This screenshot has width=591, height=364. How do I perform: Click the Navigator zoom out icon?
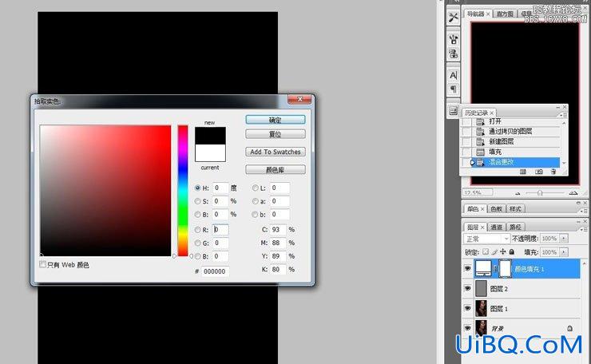[x=518, y=193]
